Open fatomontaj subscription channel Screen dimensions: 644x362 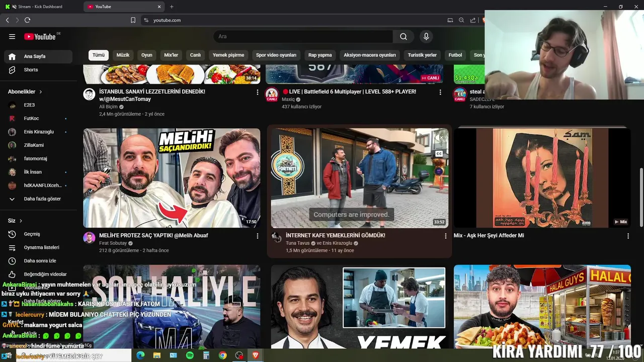(x=38, y=159)
